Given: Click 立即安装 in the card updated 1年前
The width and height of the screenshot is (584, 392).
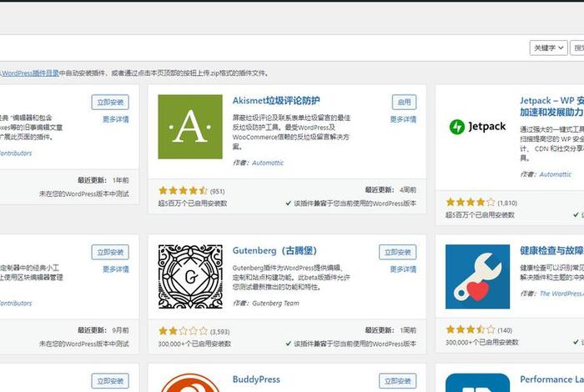Looking at the screenshot, I should (110, 102).
